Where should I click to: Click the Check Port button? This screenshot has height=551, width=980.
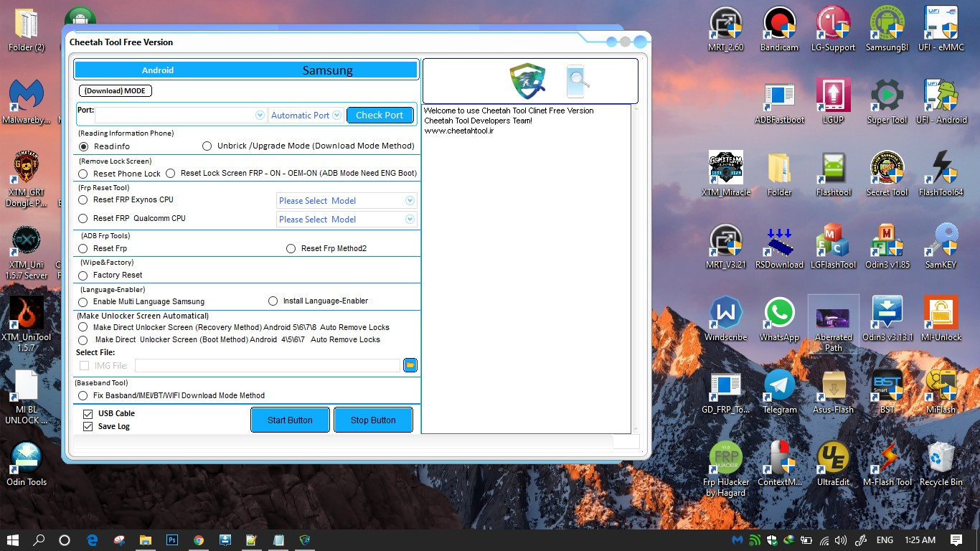click(x=380, y=115)
